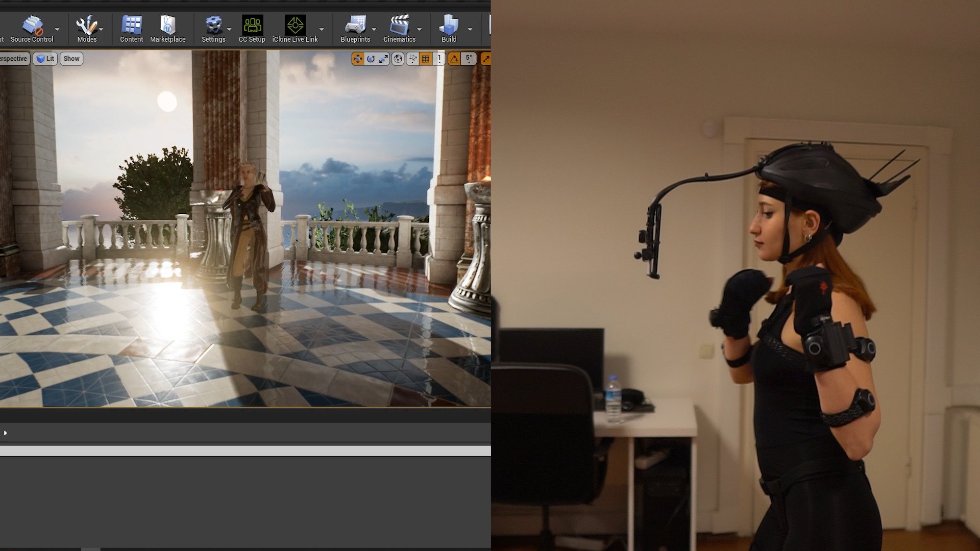Select the translate (move) gizmo tool

tap(357, 59)
